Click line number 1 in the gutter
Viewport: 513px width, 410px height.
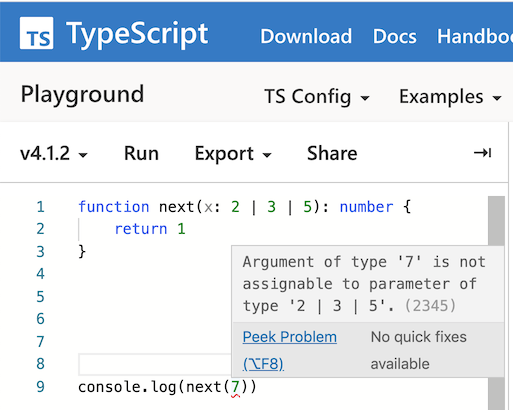pyautogui.click(x=40, y=207)
